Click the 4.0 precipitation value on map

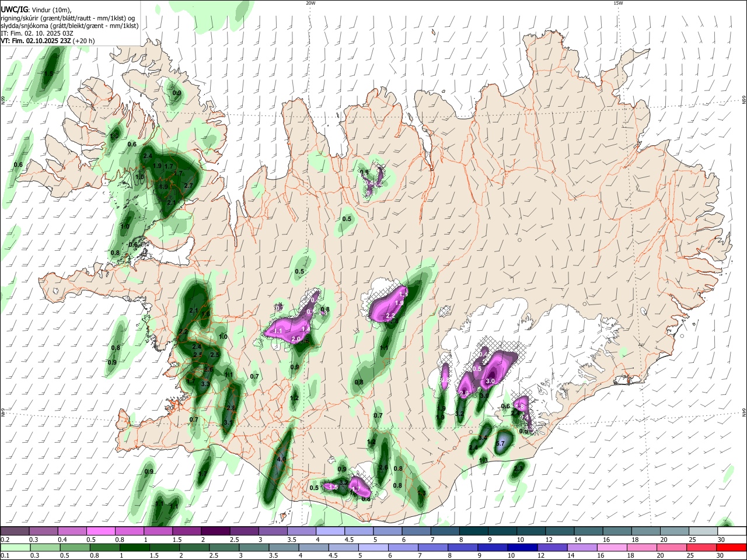[x=281, y=459]
